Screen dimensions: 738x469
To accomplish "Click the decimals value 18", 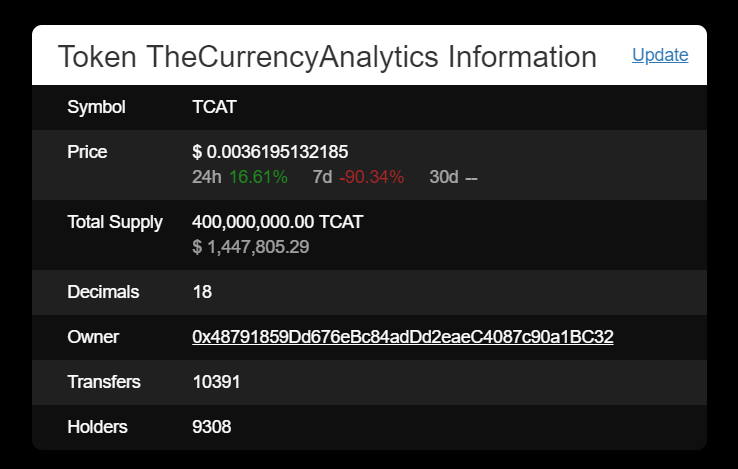I will [202, 292].
